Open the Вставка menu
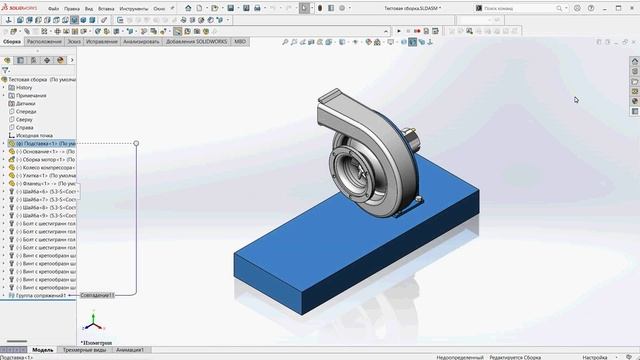 tap(106, 8)
